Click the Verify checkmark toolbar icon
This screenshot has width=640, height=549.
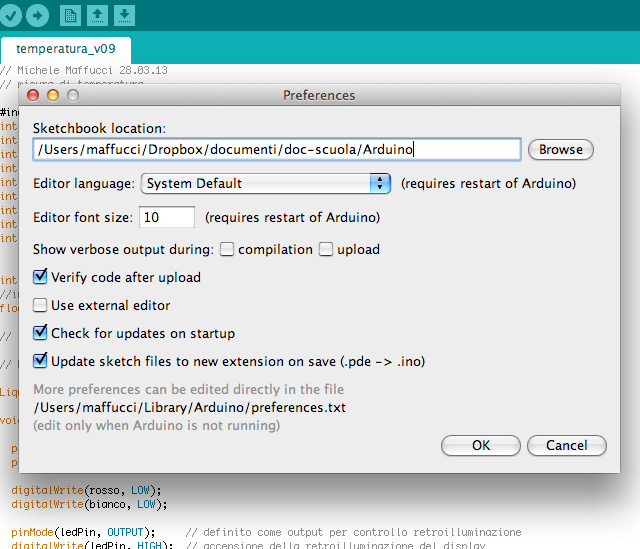11,15
